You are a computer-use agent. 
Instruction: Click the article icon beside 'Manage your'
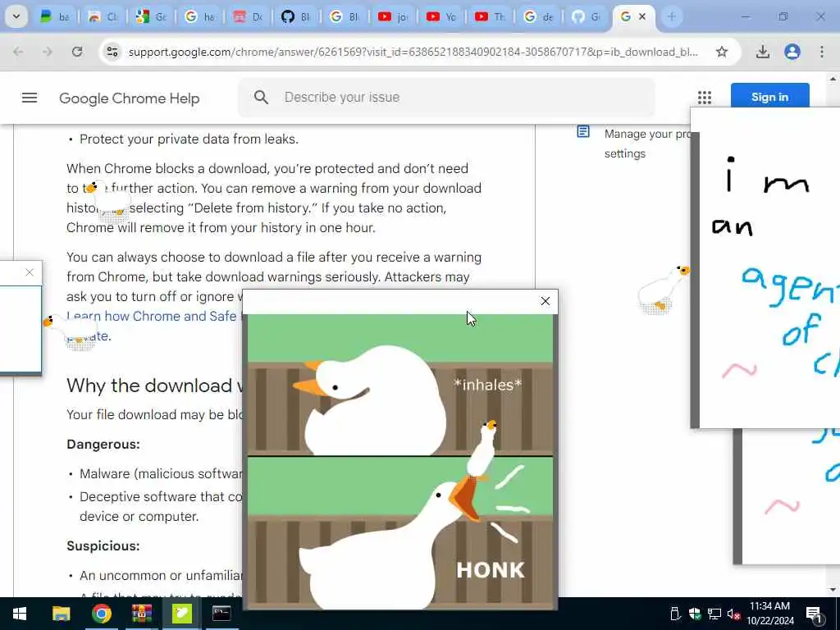(x=583, y=131)
